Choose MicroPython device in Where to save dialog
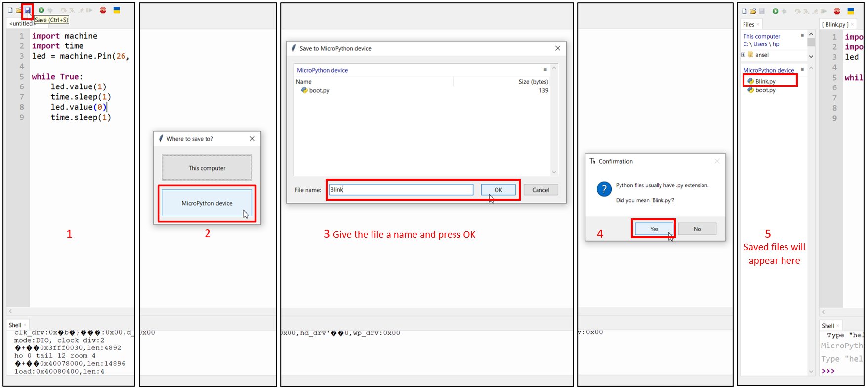Viewport: 868px width, 389px height. click(207, 203)
